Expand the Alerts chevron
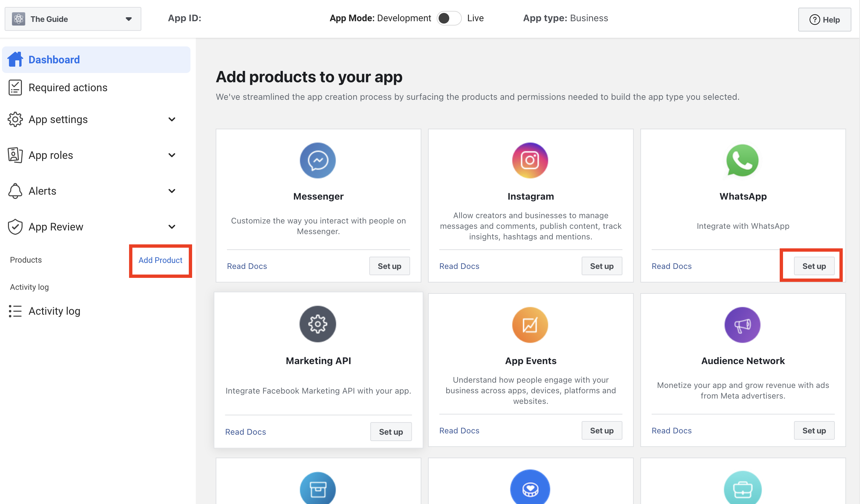The height and width of the screenshot is (504, 860). point(172,191)
